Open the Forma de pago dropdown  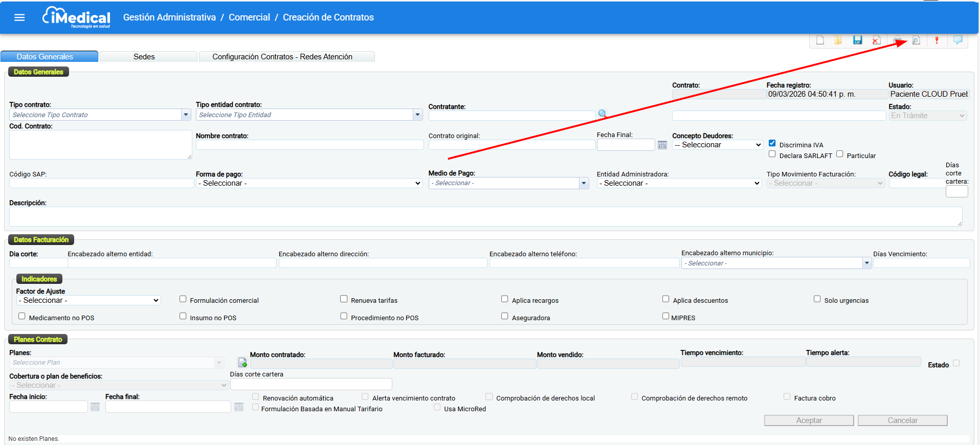point(309,183)
